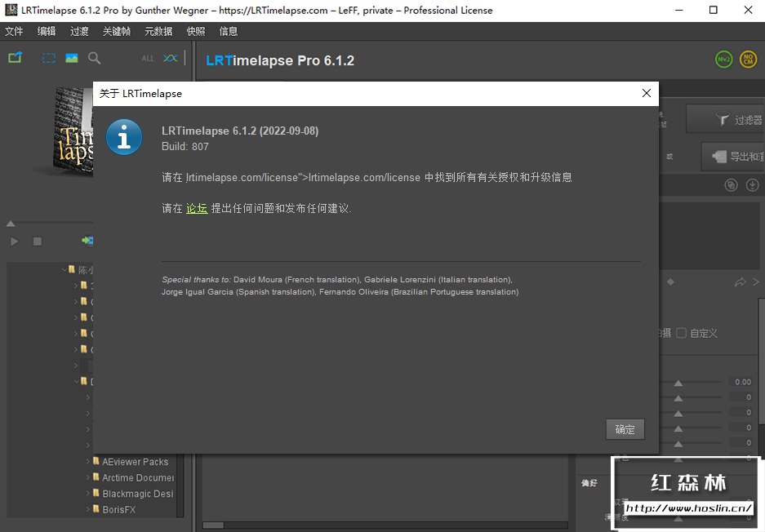Viewport: 765px width, 532px height.
Task: Close the LRTimelapse main window
Action: [x=748, y=11]
